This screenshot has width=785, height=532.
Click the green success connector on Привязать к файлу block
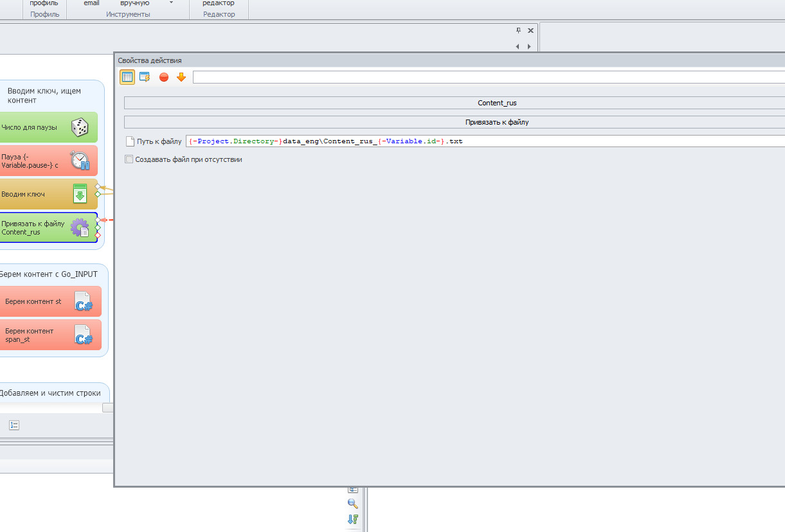pyautogui.click(x=98, y=227)
